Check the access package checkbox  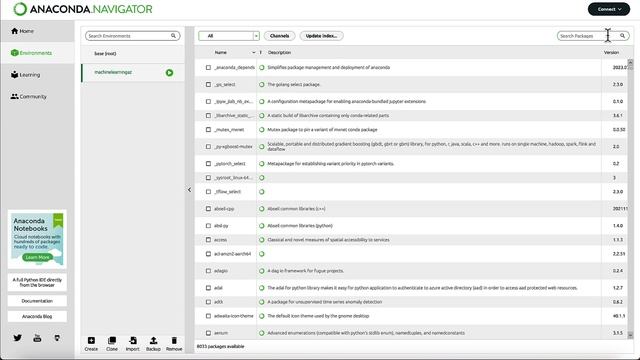click(x=208, y=240)
